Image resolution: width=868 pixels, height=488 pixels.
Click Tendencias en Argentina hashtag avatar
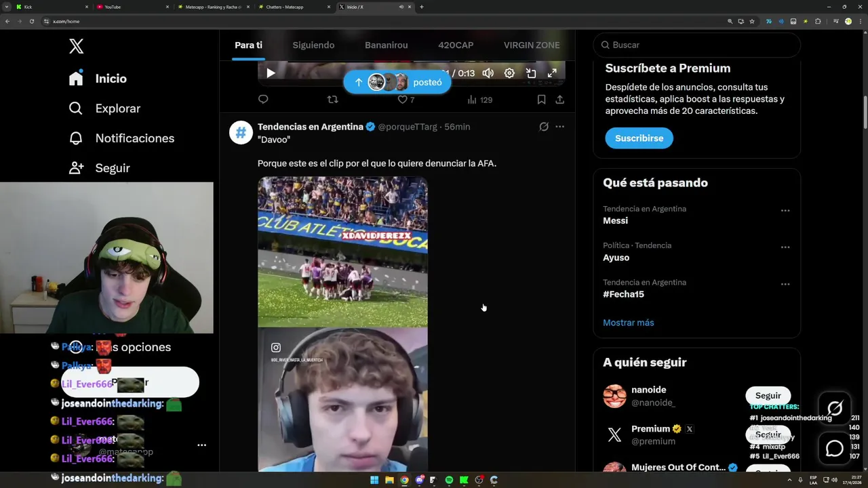241,132
